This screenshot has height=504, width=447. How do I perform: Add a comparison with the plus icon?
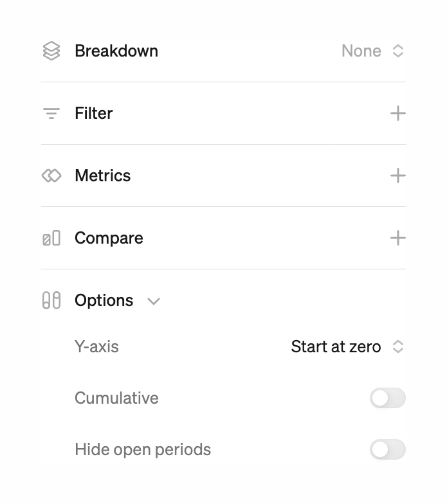(397, 239)
